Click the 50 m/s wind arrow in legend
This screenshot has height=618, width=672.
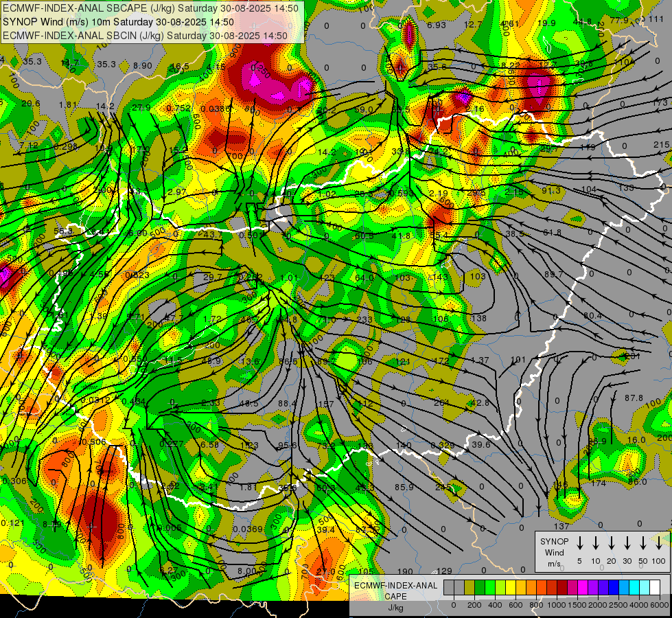tap(643, 543)
